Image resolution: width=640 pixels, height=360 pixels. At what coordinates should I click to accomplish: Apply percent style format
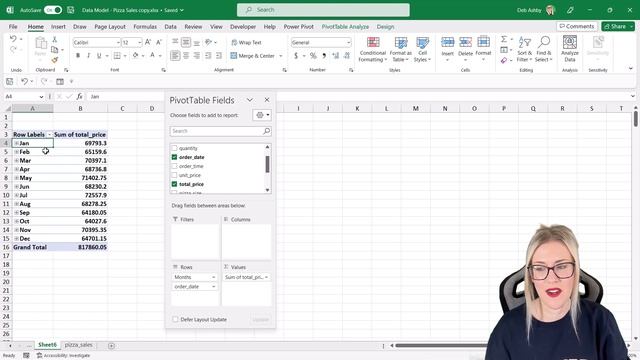[313, 56]
